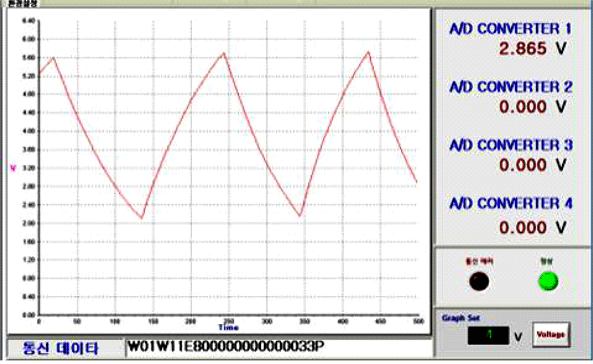This screenshot has height=364, width=593.
Task: Click the 0.000 V reading under A/D CONVERTER 3
Action: point(533,166)
